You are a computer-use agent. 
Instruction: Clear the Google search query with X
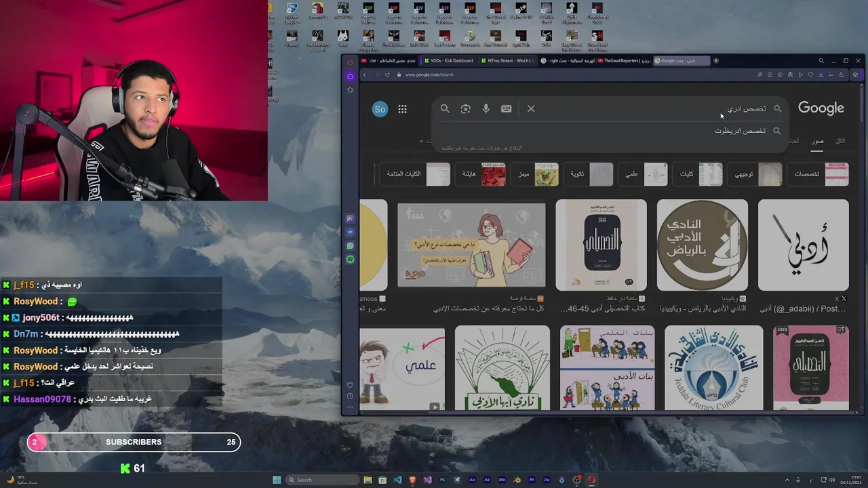tap(531, 108)
